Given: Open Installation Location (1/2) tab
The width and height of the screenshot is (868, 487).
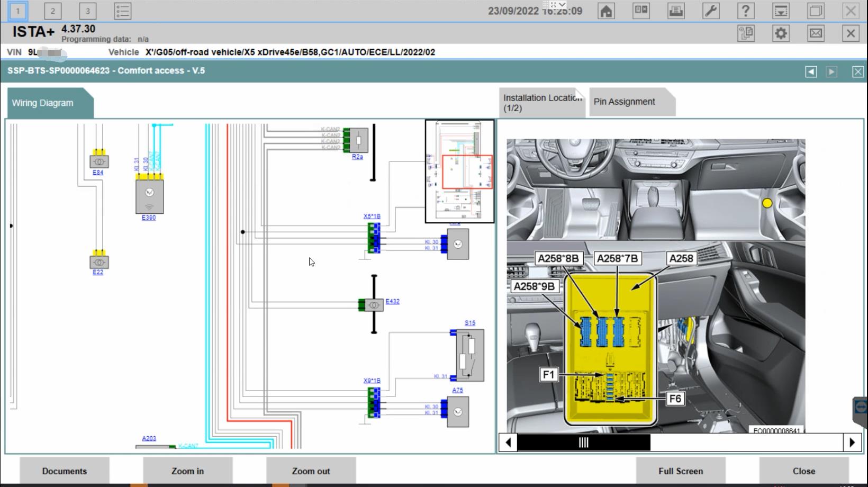Looking at the screenshot, I should pos(542,103).
